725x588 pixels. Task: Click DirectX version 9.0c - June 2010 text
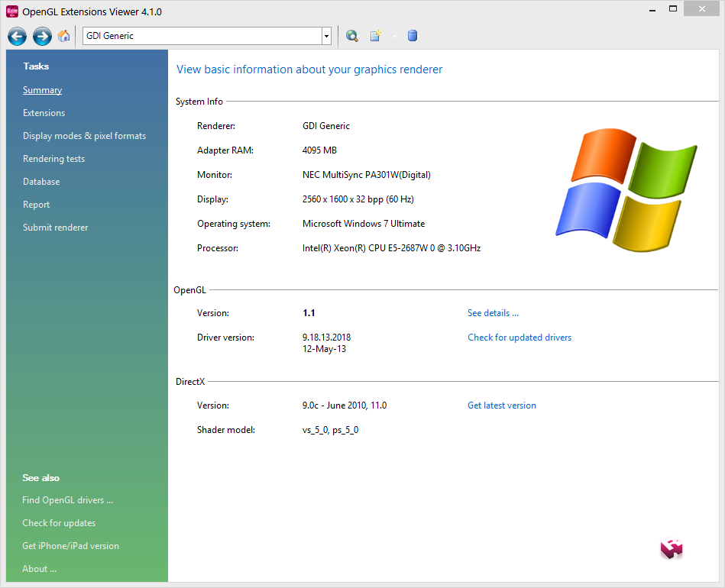coord(345,405)
